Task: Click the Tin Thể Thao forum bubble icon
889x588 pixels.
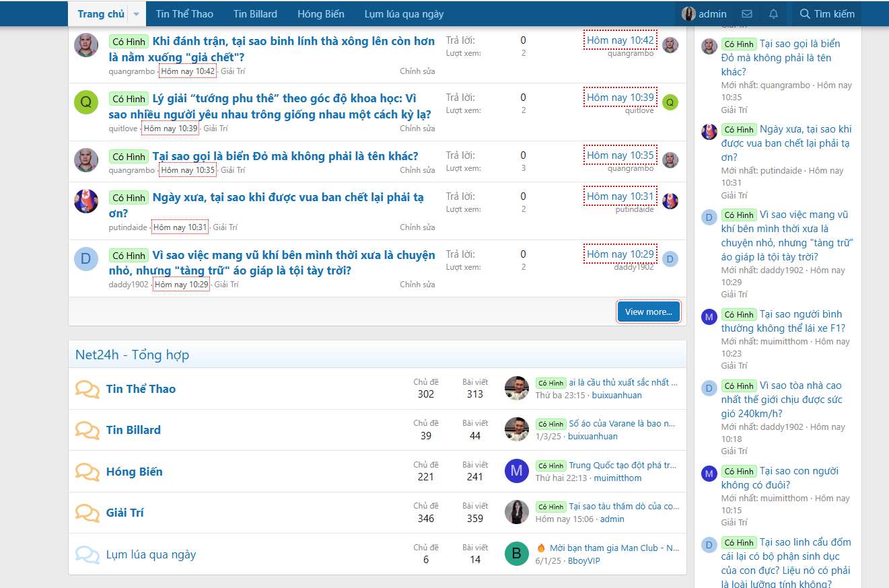Action: (x=87, y=390)
